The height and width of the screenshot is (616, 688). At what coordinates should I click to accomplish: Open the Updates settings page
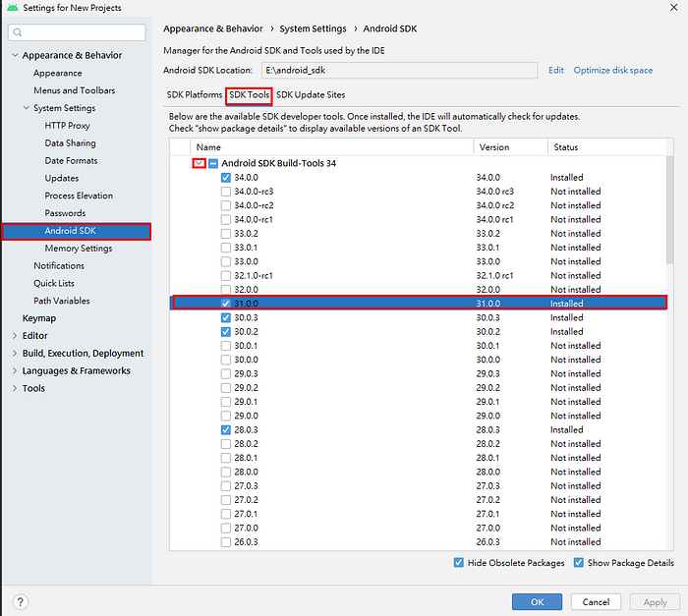pyautogui.click(x=61, y=178)
